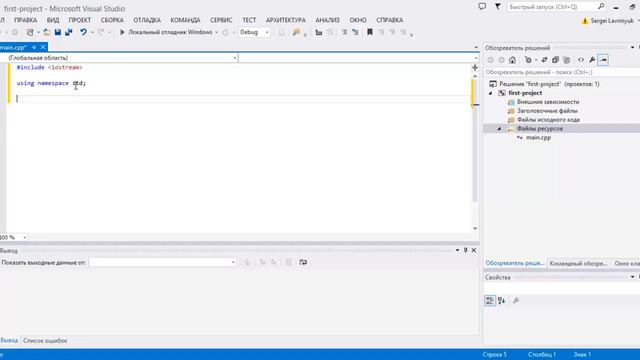640x360 pixels.
Task: Click Solution Explorer Home icon
Action: pyautogui.click(x=512, y=60)
